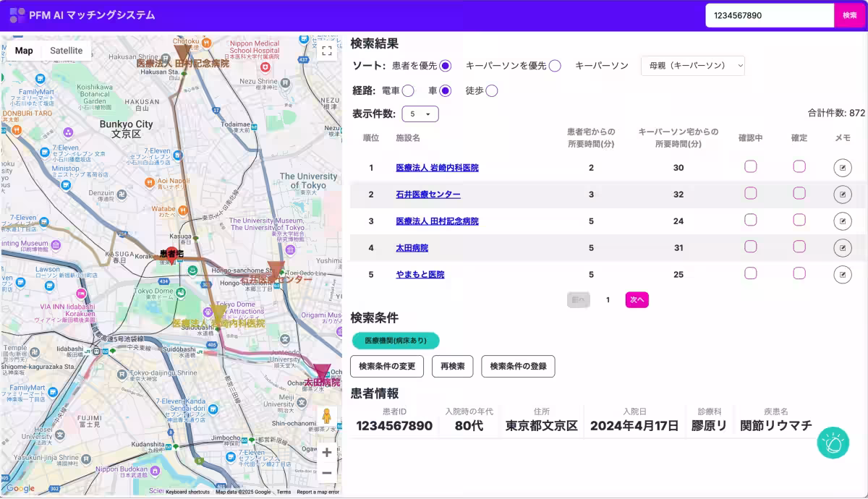This screenshot has width=868, height=499.
Task: Click the fullscreen icon on the map
Action: click(x=327, y=51)
